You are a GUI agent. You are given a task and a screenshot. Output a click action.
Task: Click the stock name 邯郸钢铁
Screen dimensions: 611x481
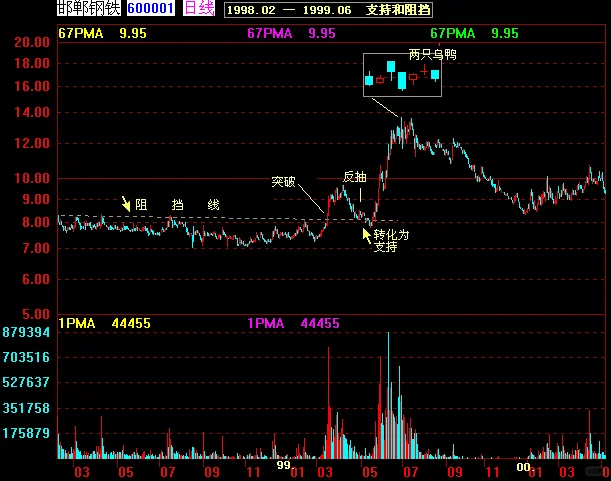point(89,8)
